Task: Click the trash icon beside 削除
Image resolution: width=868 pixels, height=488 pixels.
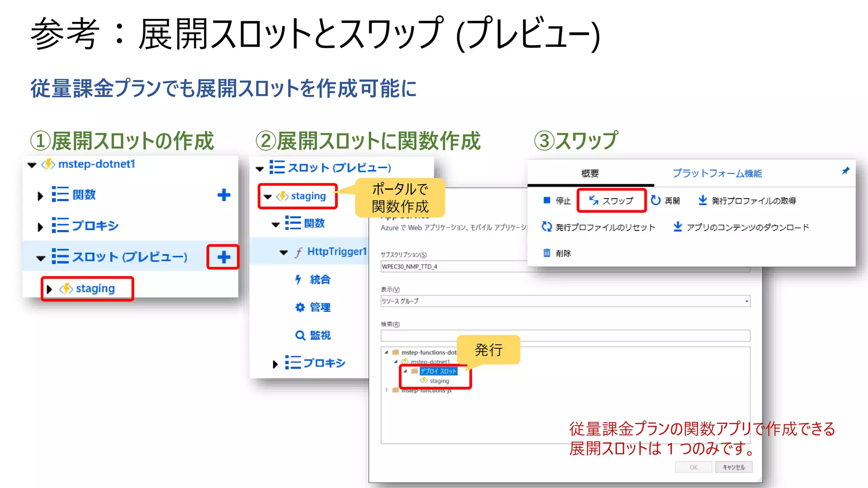Action: 547,253
